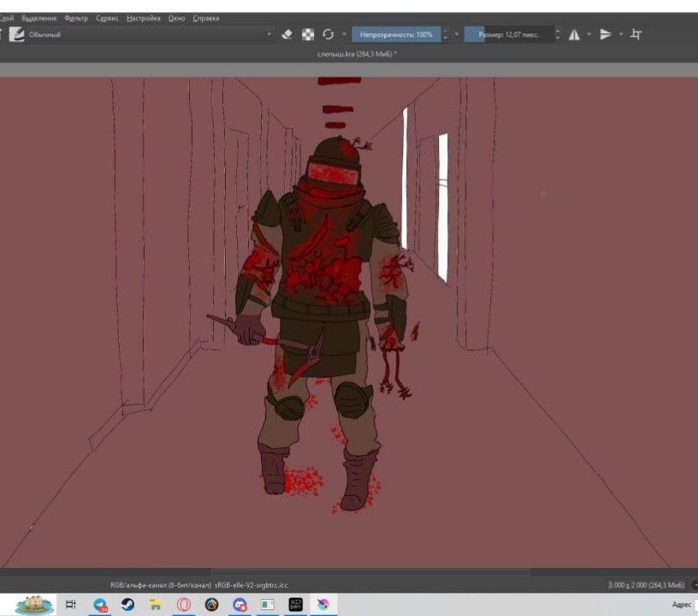Open Discord from the taskbar
The height and width of the screenshot is (616, 698).
coord(240,604)
